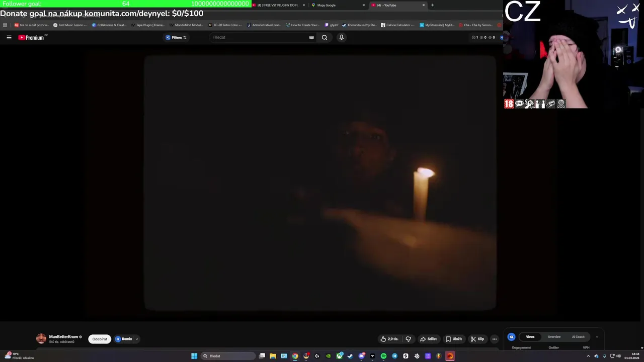The height and width of the screenshot is (362, 644).
Task: Open more actions three-dot menu
Action: 494,339
